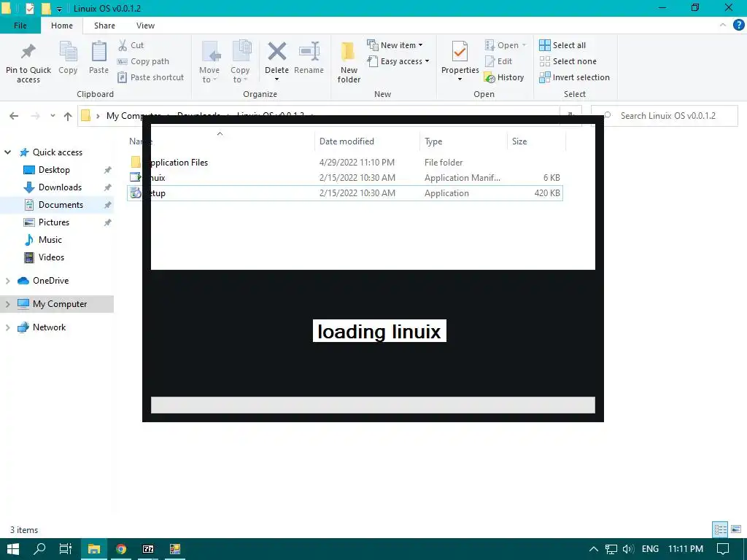
Task: Choose Copy path command
Action: point(144,61)
